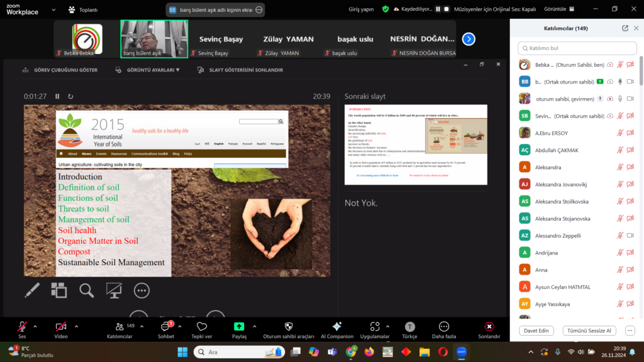The height and width of the screenshot is (362, 644).
Task: Turn on camera with Video button
Action: [x=61, y=327]
